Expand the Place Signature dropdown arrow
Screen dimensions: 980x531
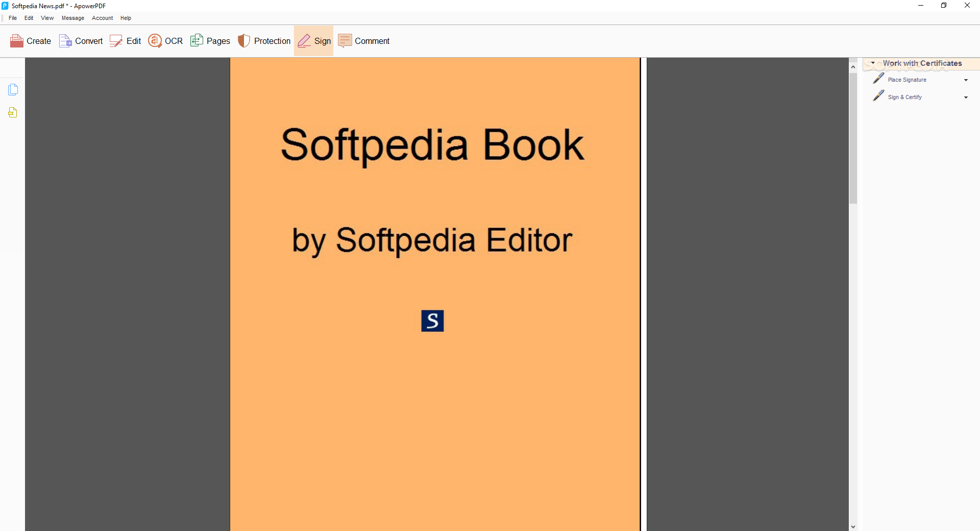point(966,80)
